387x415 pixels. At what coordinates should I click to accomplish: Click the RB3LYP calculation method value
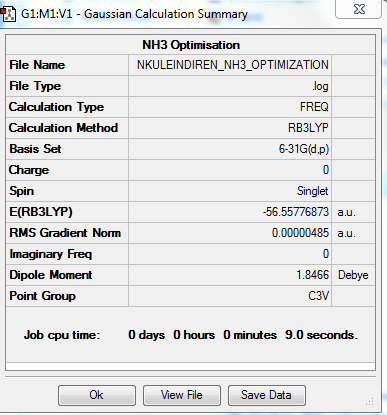pyautogui.click(x=308, y=128)
